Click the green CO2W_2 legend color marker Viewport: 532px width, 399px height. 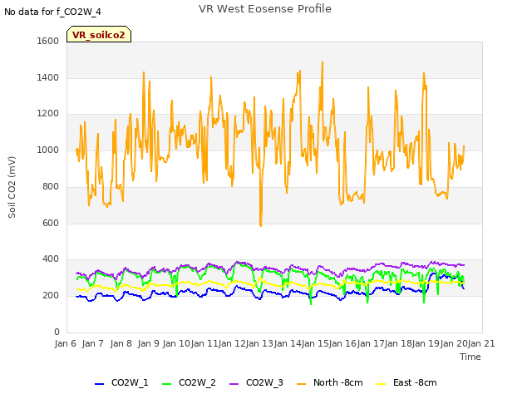pyautogui.click(x=166, y=384)
